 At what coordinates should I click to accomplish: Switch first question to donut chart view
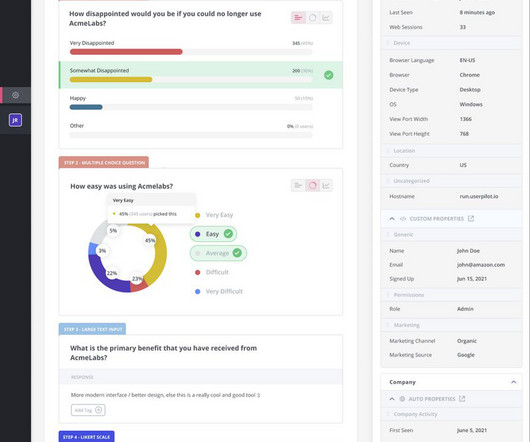(x=313, y=18)
